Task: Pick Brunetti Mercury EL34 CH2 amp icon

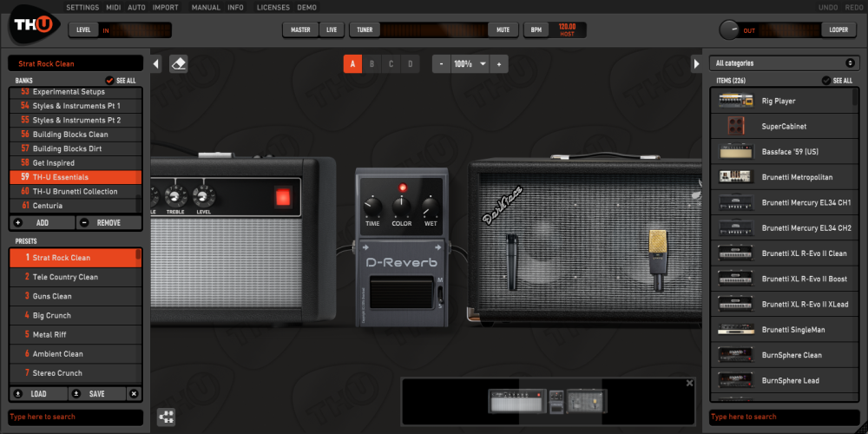Action: pos(736,228)
